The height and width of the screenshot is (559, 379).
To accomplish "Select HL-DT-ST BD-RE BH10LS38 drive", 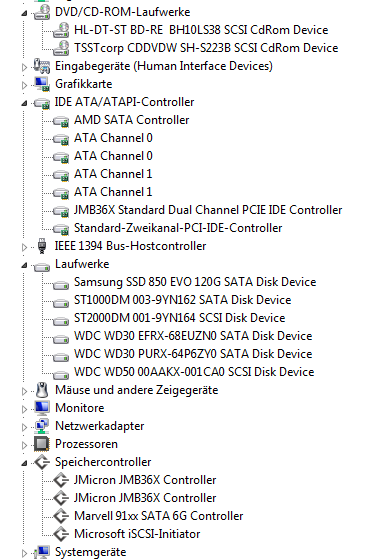I will [201, 30].
